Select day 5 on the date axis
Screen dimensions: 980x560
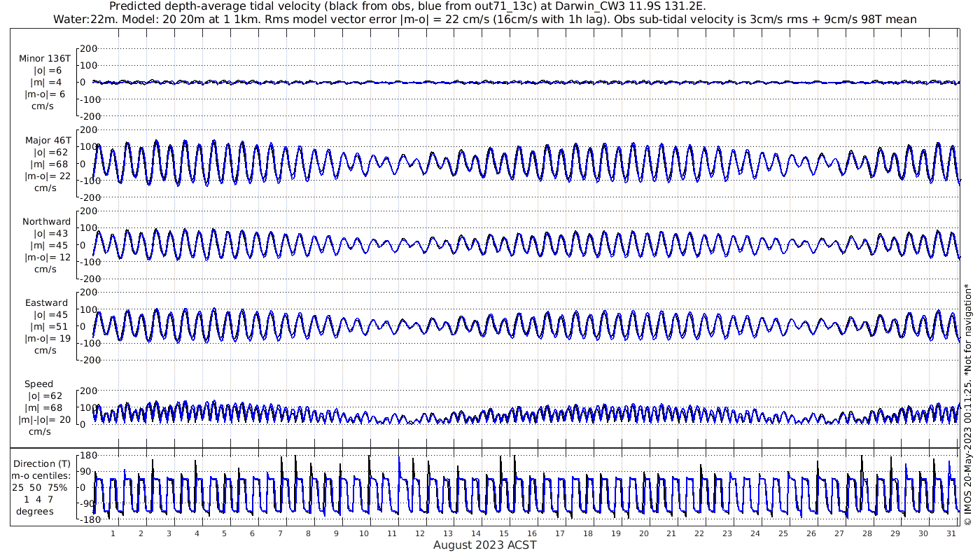pos(225,533)
